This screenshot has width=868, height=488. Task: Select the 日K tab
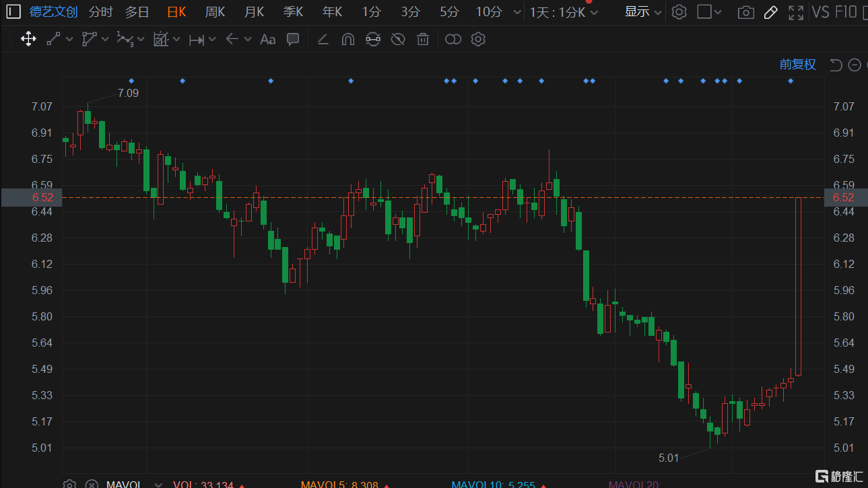[176, 12]
